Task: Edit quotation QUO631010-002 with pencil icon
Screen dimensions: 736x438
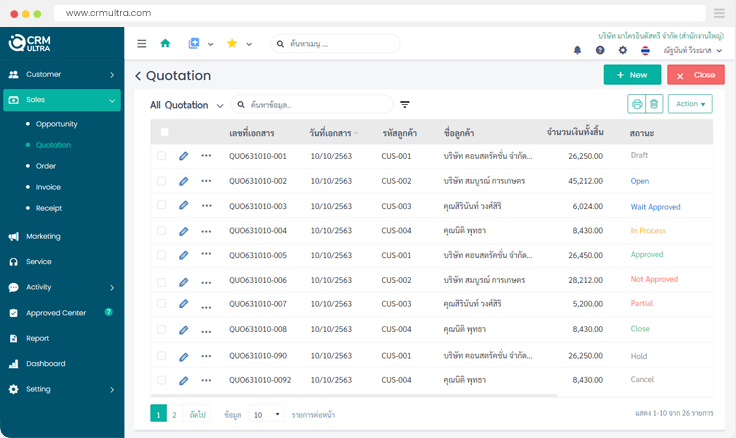Action: tap(184, 181)
